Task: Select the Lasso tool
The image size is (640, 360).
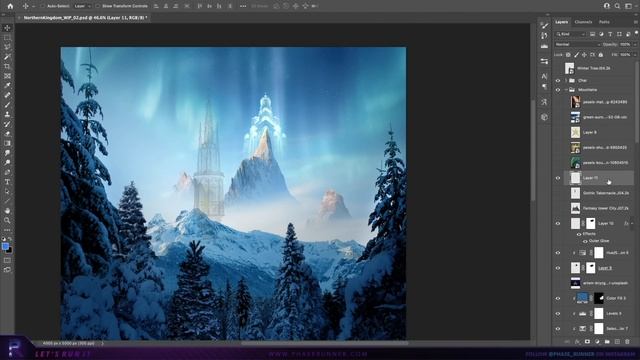Action: point(7,47)
